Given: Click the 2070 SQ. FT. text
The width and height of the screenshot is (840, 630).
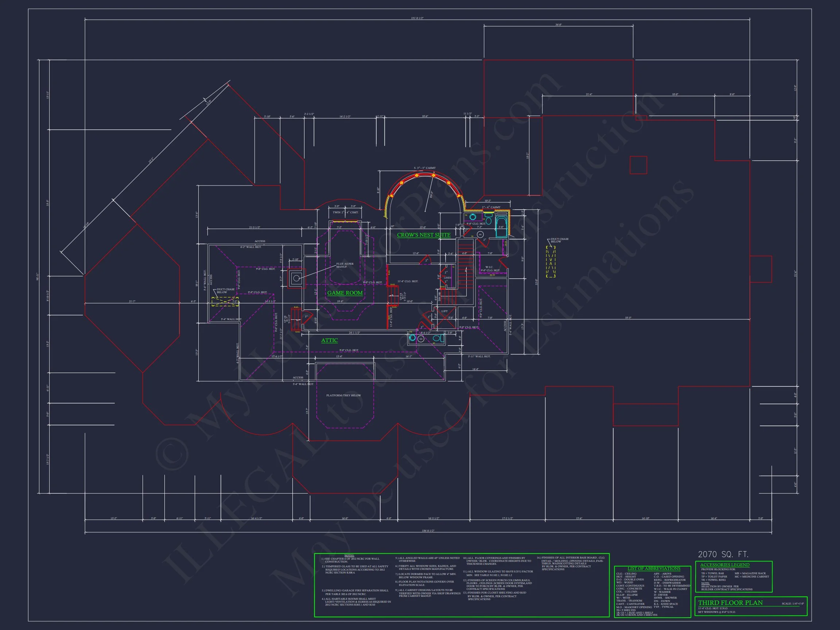Looking at the screenshot, I should [723, 555].
